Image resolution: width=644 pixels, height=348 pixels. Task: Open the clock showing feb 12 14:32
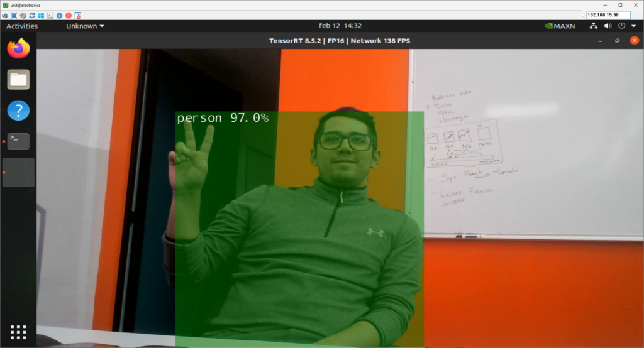point(340,26)
